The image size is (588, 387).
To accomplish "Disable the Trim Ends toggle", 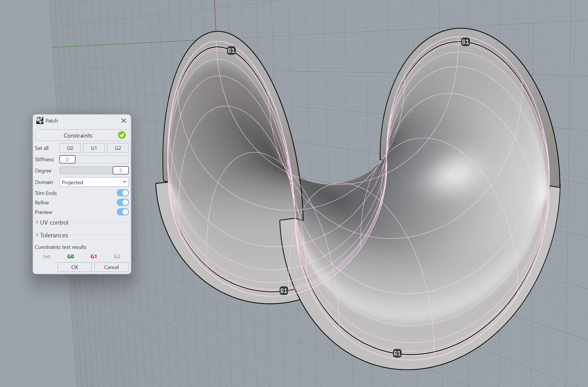I will pos(123,193).
